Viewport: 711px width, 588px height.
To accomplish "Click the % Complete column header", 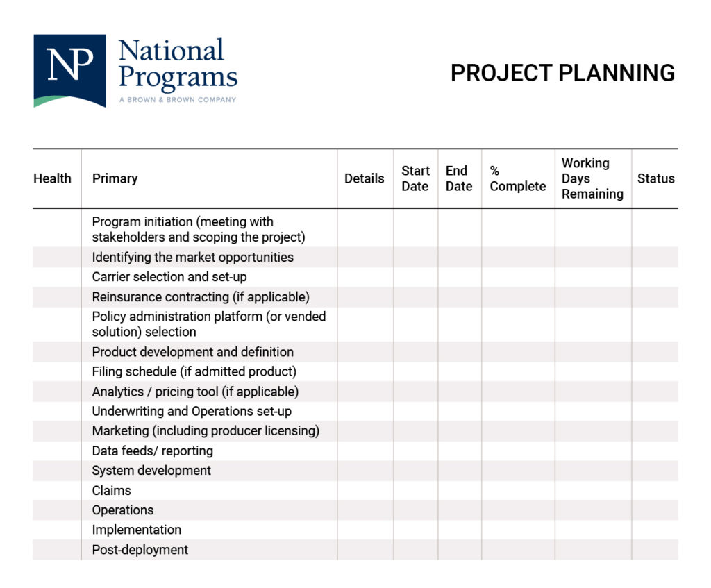I will point(517,178).
